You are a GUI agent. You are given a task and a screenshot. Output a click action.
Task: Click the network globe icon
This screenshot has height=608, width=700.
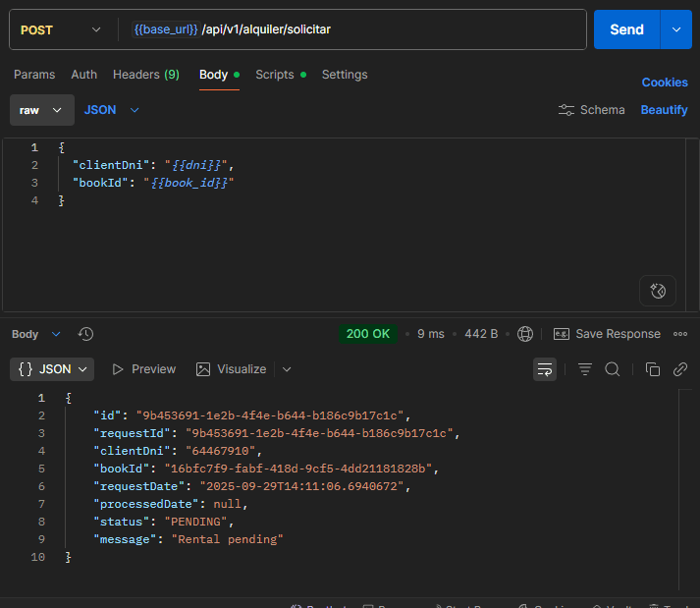click(525, 334)
